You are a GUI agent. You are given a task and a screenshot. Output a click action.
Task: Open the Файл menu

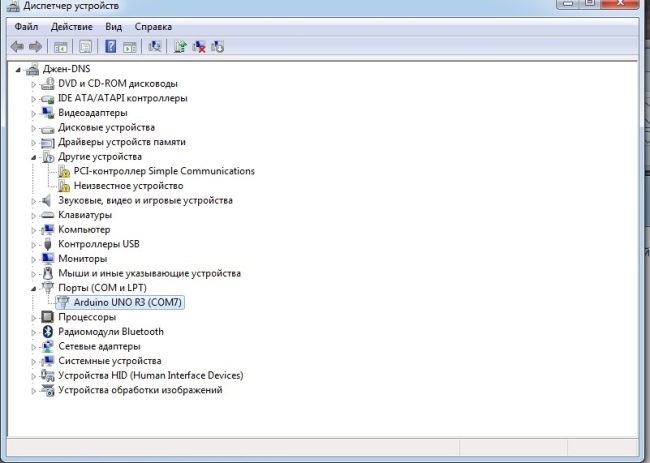pyautogui.click(x=26, y=26)
